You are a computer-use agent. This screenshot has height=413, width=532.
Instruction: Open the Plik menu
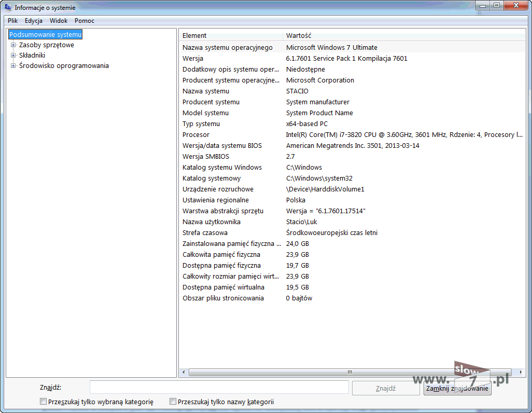(12, 21)
